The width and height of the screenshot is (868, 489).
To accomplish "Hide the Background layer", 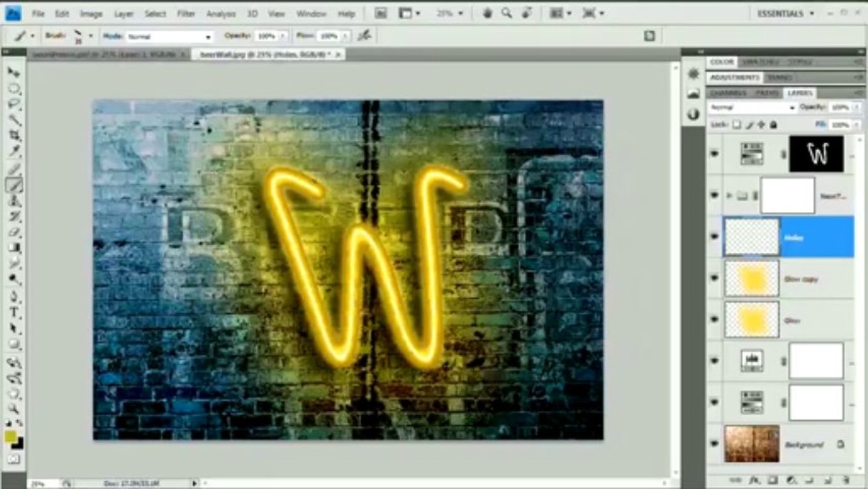I will (x=714, y=443).
